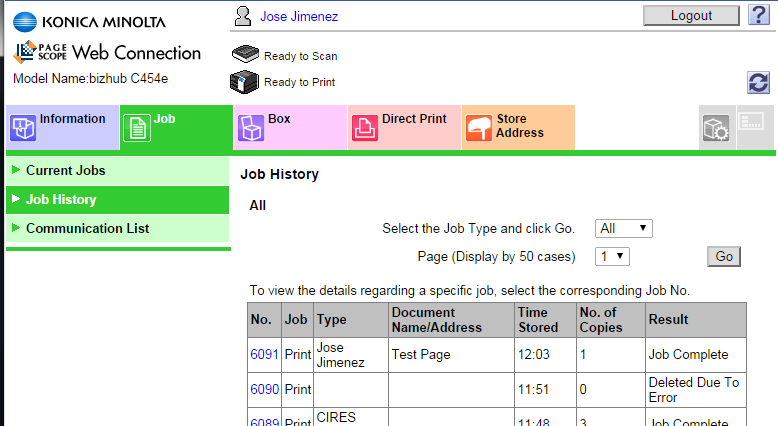
Task: Open job number 6091 details
Action: (264, 355)
